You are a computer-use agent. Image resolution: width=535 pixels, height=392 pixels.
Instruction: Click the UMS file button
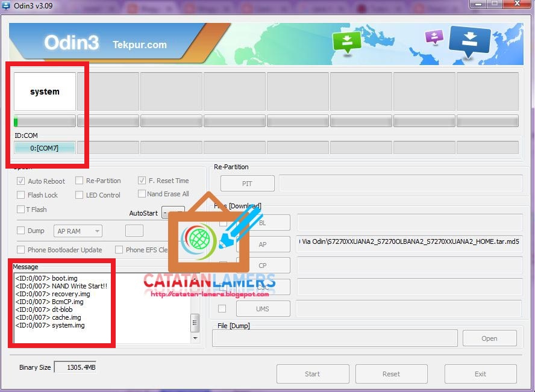pyautogui.click(x=263, y=309)
